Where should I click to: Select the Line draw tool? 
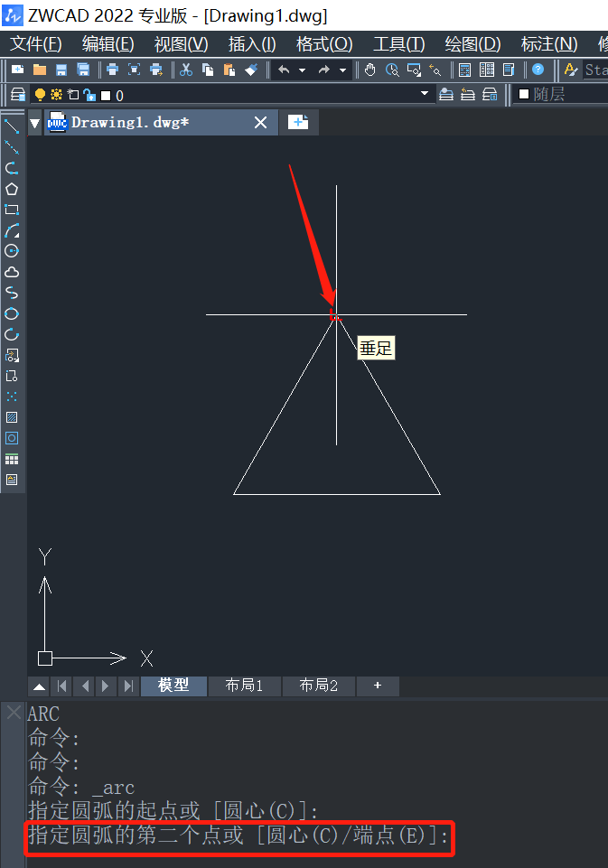12,126
